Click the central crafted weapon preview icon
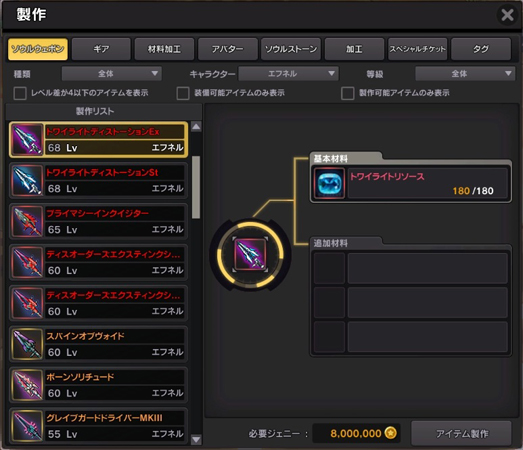This screenshot has width=523, height=450. click(250, 254)
